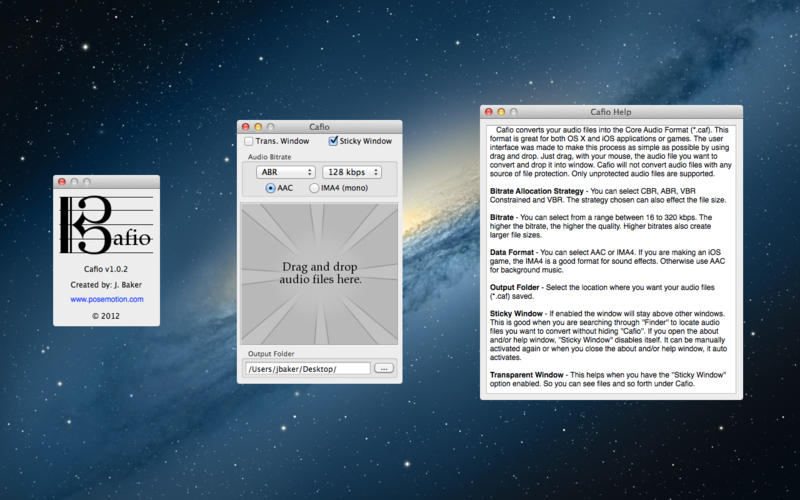Image resolution: width=800 pixels, height=500 pixels.
Task: Click the Cafio clef logo in About window
Action: tap(105, 225)
